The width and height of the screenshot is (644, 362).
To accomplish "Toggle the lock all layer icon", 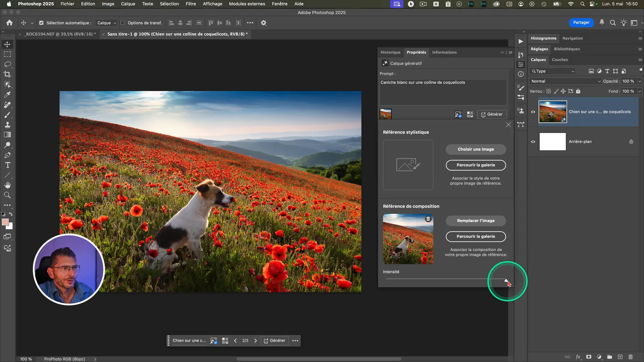I will click(578, 91).
